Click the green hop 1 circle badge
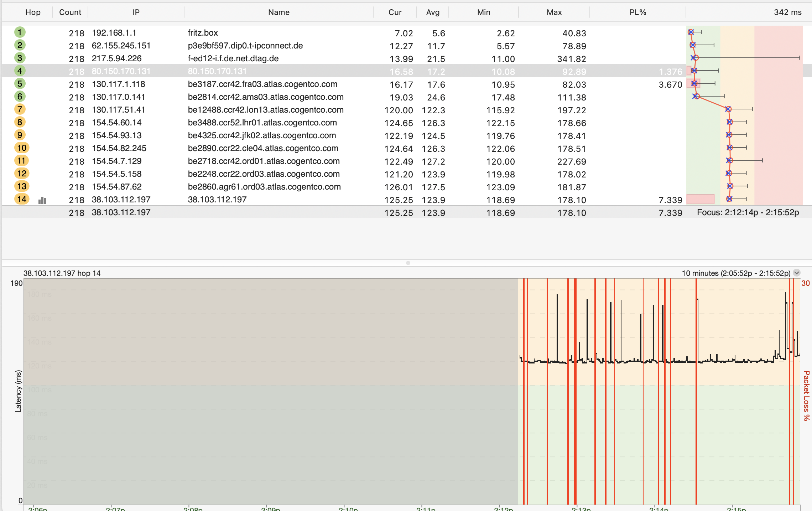 [20, 32]
